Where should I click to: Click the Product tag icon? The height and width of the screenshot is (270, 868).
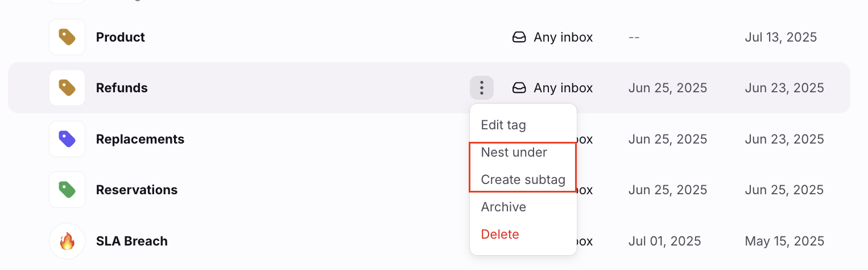[x=67, y=37]
